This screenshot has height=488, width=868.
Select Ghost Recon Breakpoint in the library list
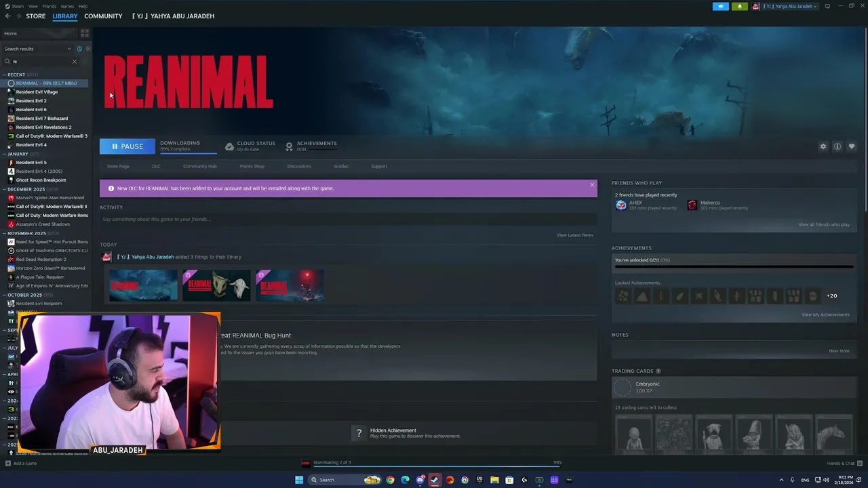pos(41,180)
